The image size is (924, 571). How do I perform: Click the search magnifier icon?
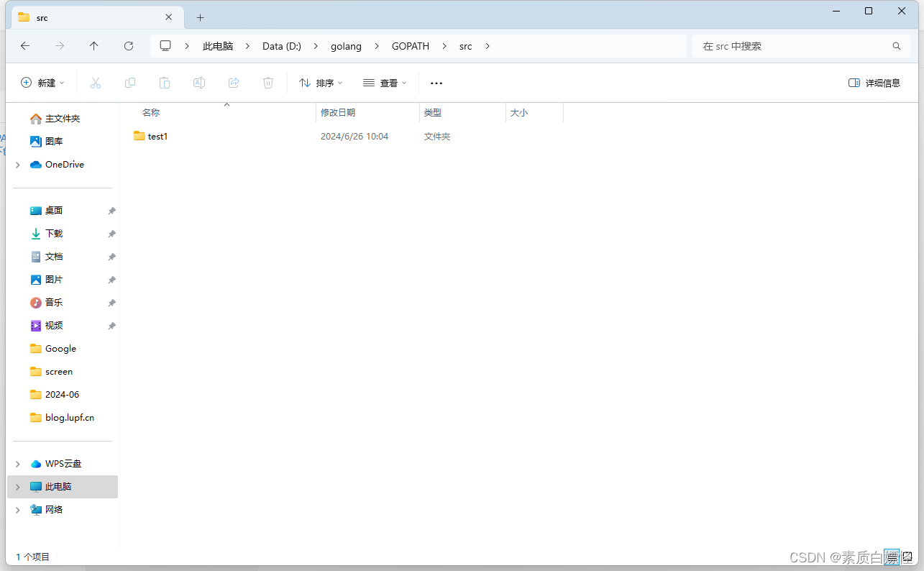coord(896,45)
